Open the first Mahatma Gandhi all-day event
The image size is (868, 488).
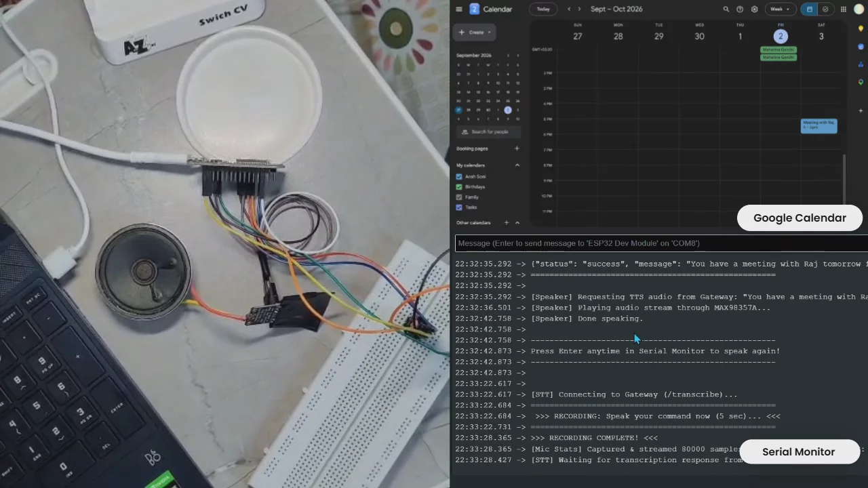click(x=778, y=49)
